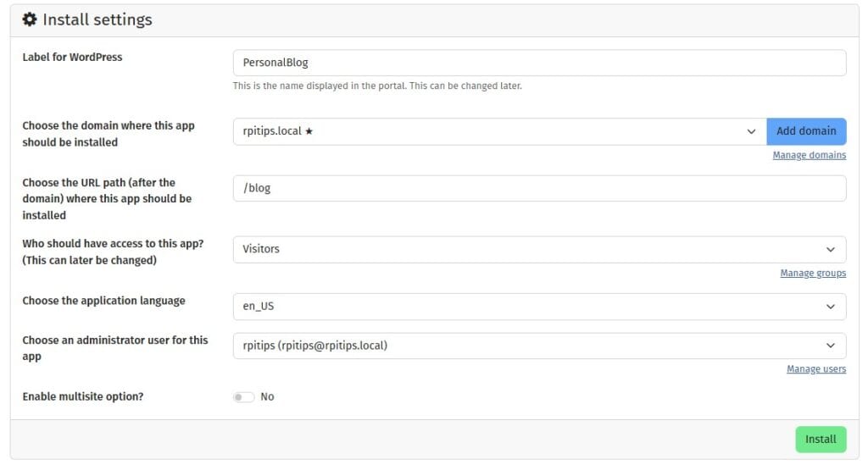Click the help text below the label field
This screenshot has height=465, width=868.
pyautogui.click(x=377, y=86)
